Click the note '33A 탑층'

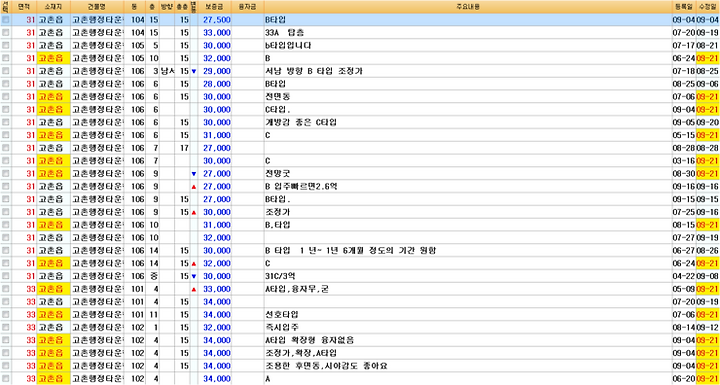click(x=284, y=33)
